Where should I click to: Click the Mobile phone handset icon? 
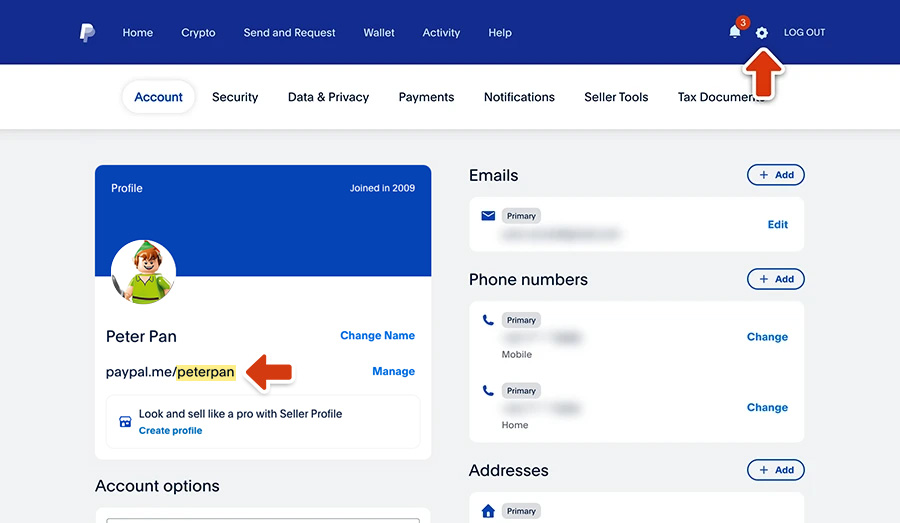pyautogui.click(x=488, y=320)
